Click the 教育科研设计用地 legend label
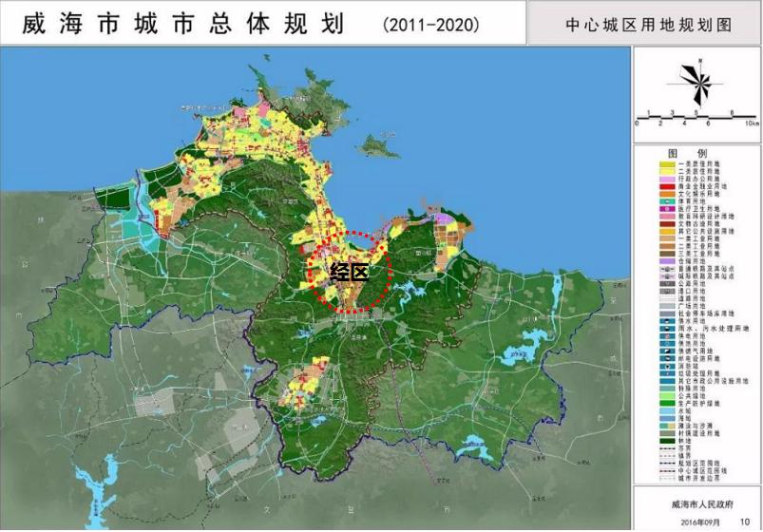Viewport: 763px width, 532px height. coord(706,217)
